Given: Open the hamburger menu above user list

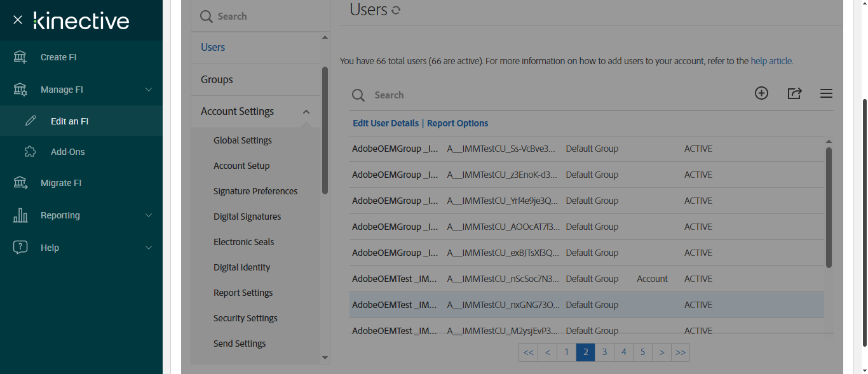Looking at the screenshot, I should (826, 93).
